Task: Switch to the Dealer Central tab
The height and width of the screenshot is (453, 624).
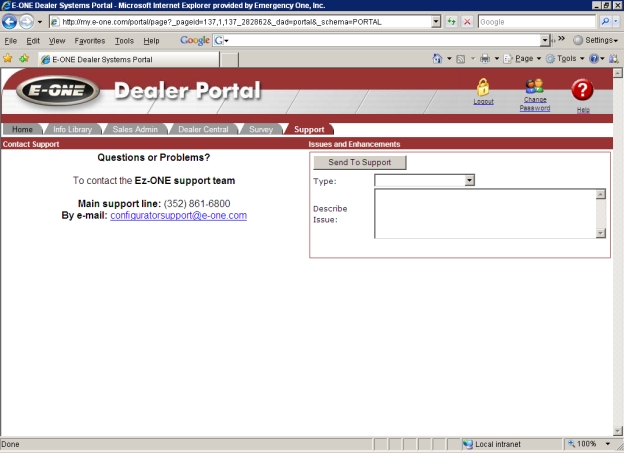Action: click(203, 129)
